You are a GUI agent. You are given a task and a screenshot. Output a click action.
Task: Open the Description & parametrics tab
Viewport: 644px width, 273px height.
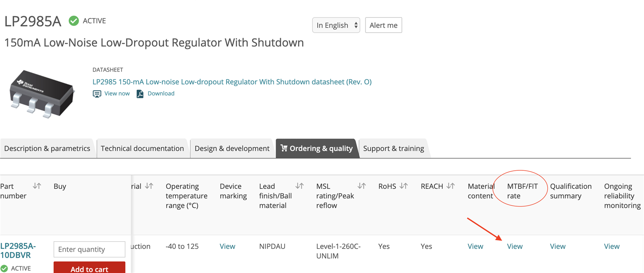(47, 149)
